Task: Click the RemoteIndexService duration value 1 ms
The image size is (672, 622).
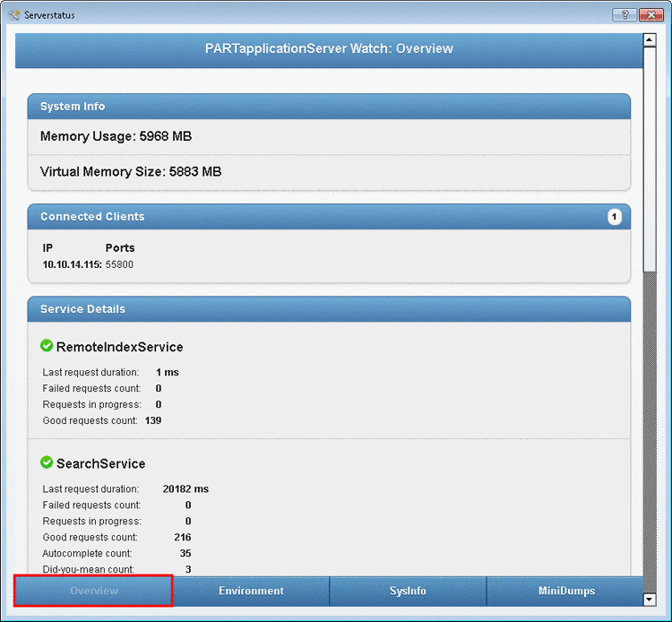Action: click(168, 372)
